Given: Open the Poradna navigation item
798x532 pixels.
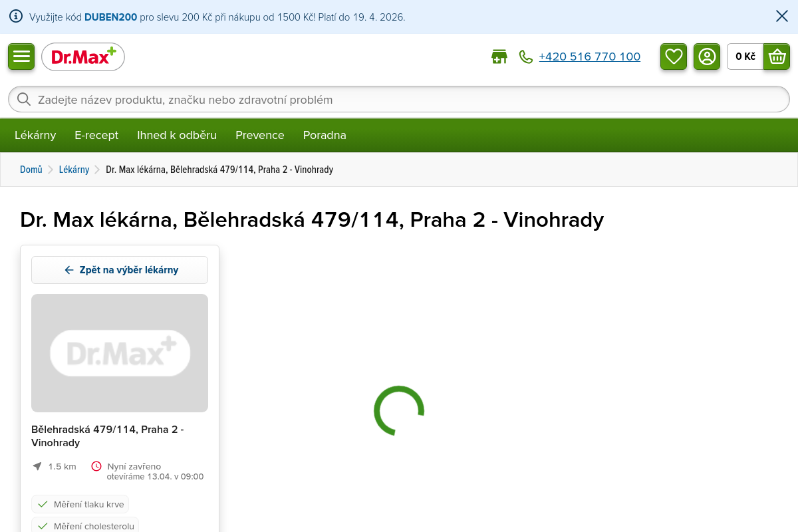Looking at the screenshot, I should (x=325, y=135).
